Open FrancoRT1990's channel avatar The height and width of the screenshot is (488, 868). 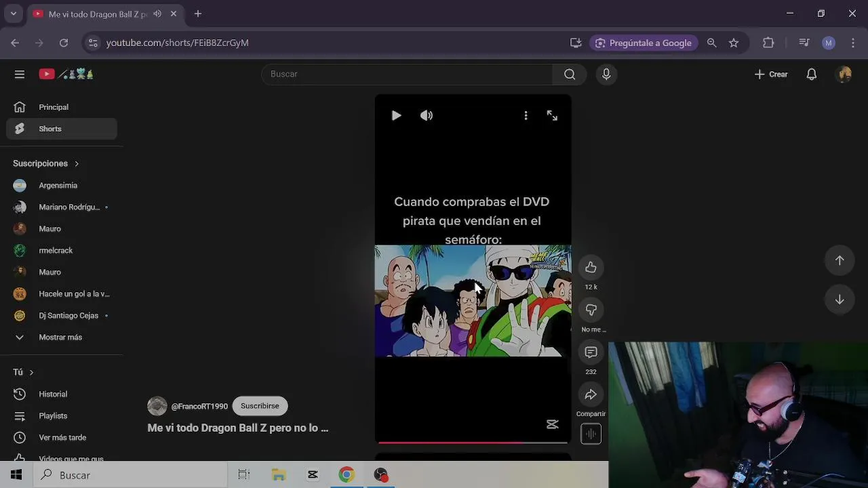click(x=157, y=406)
